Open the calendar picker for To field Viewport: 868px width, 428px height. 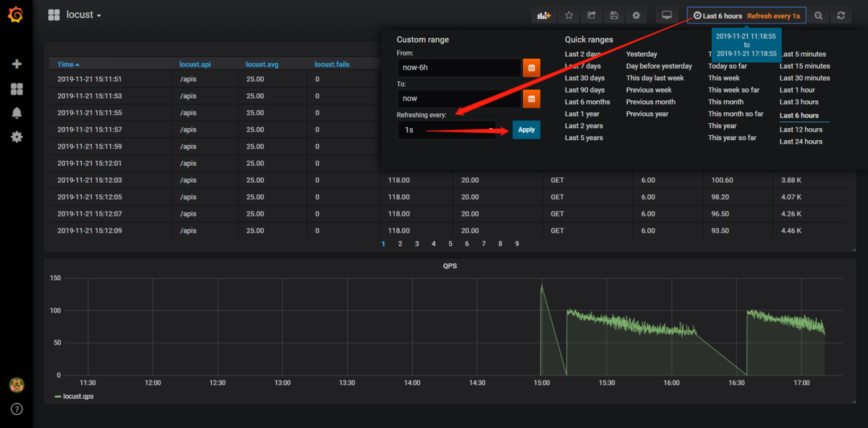pos(531,99)
